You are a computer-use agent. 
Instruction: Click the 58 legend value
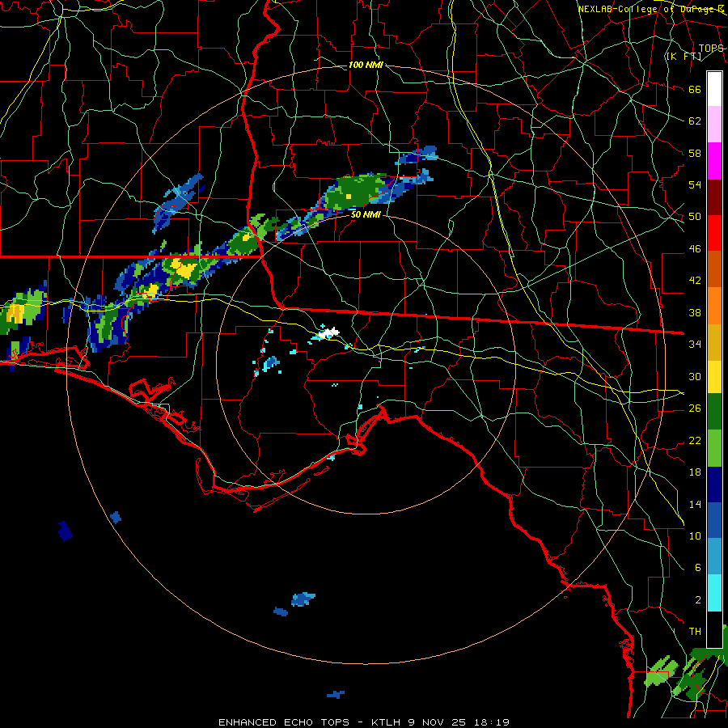[695, 153]
